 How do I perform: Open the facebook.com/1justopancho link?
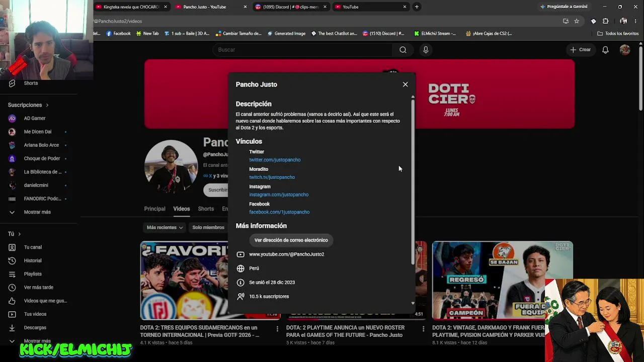(x=279, y=212)
